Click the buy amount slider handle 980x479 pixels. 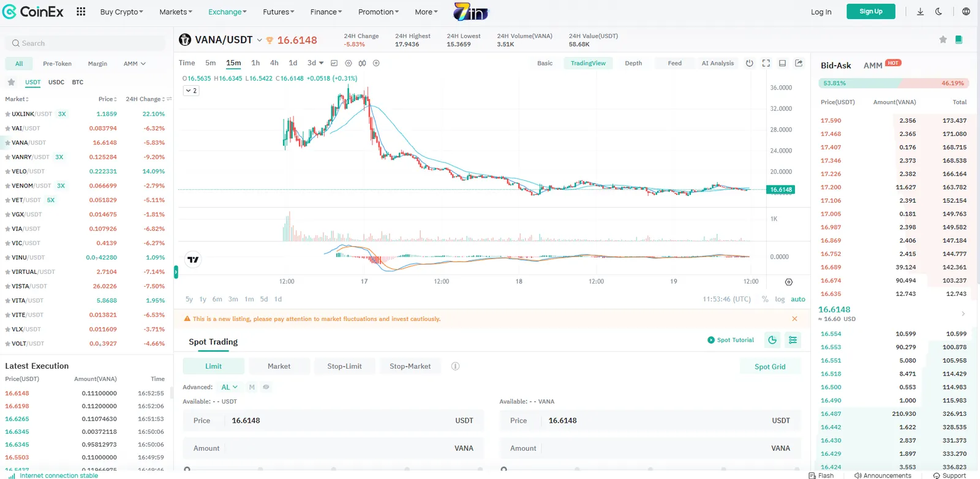[x=187, y=470]
